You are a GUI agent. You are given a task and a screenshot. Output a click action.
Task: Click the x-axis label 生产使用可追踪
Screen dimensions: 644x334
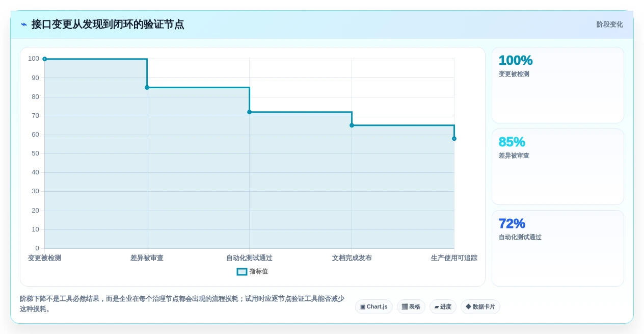(x=454, y=258)
